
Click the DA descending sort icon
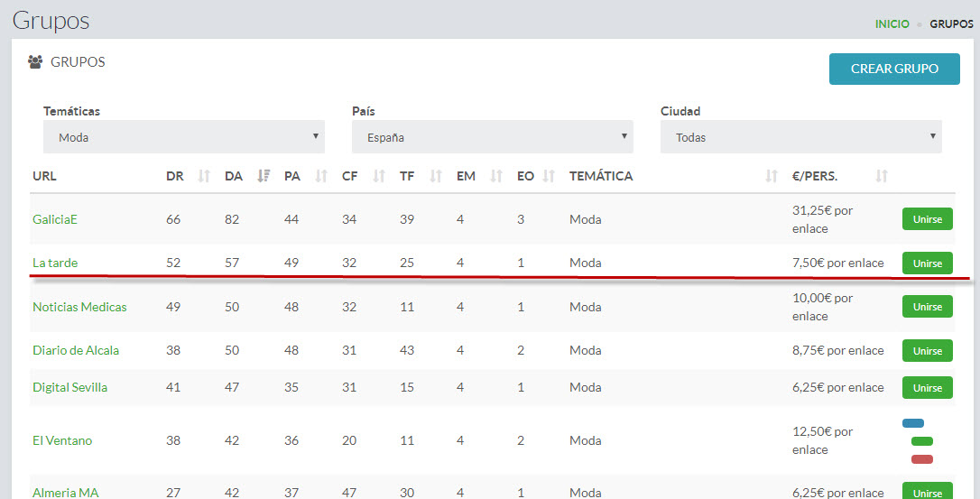pos(263,176)
